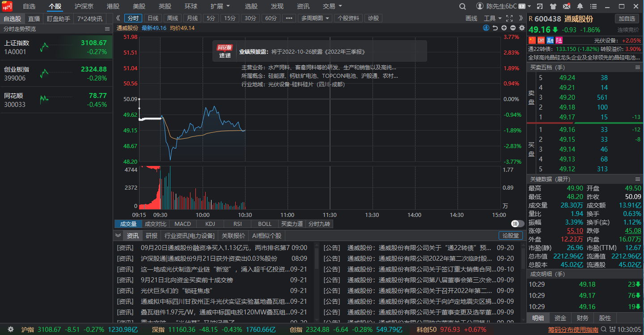644x335 pixels.
Task: Open the skin (shirt) icon
Action: 553,6
